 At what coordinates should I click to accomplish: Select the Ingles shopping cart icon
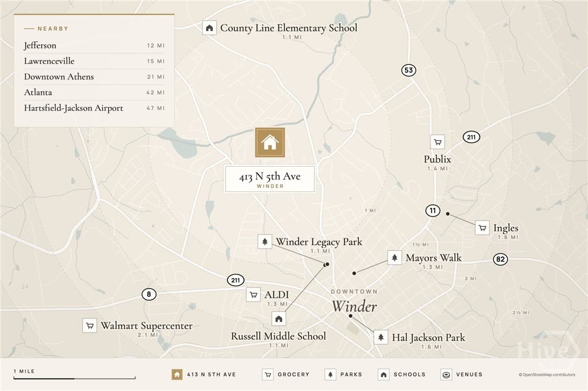(482, 228)
